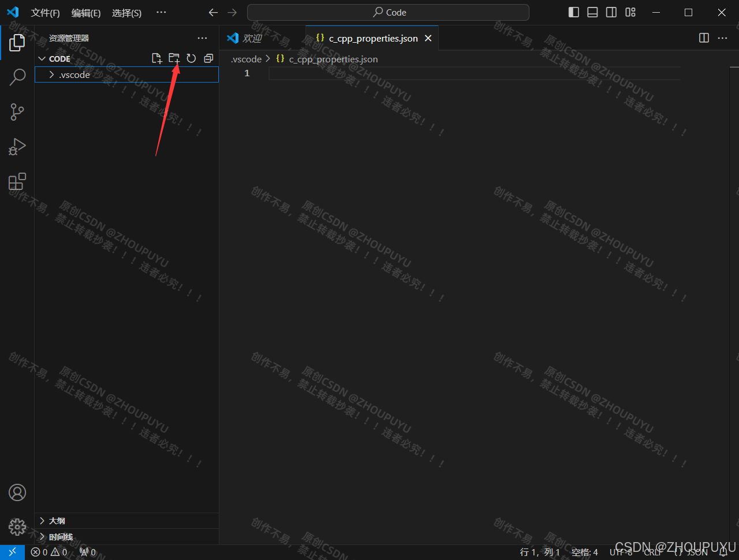Open the Explorer view in activity bar

coord(17,42)
